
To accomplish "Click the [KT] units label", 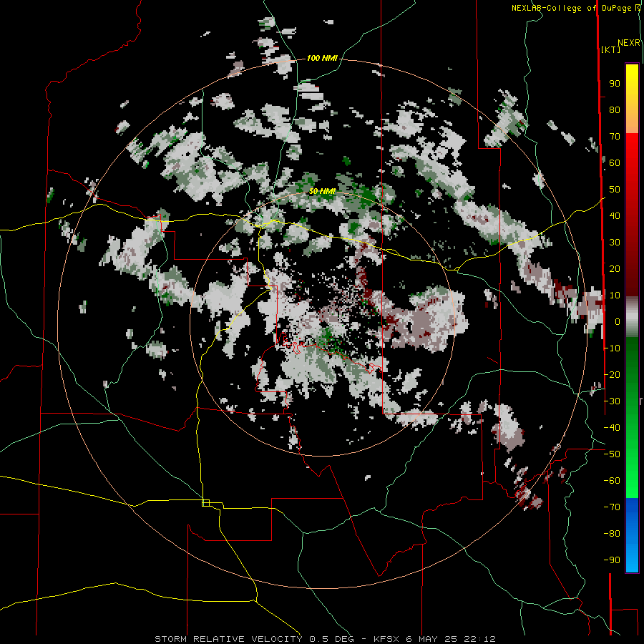I will coord(611,49).
